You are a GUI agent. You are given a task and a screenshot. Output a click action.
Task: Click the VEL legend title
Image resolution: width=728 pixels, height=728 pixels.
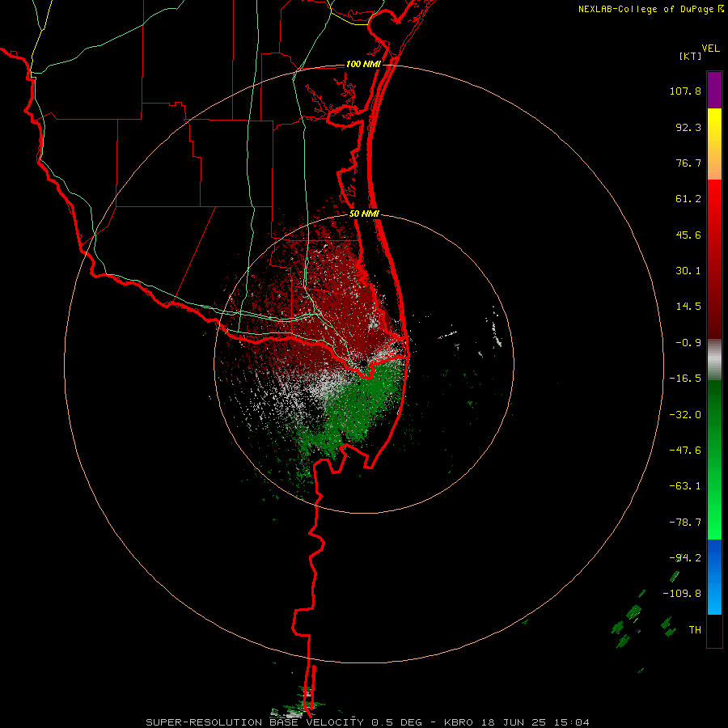pyautogui.click(x=710, y=49)
